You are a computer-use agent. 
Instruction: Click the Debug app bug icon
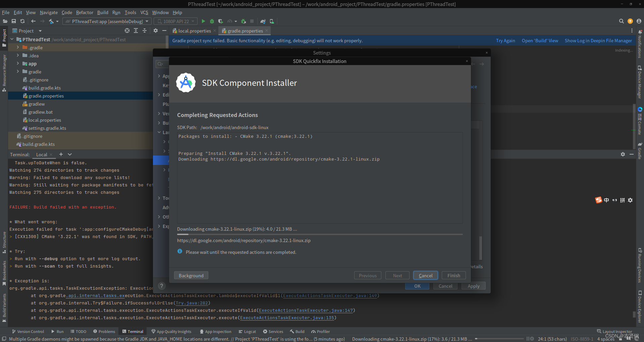coord(212,21)
